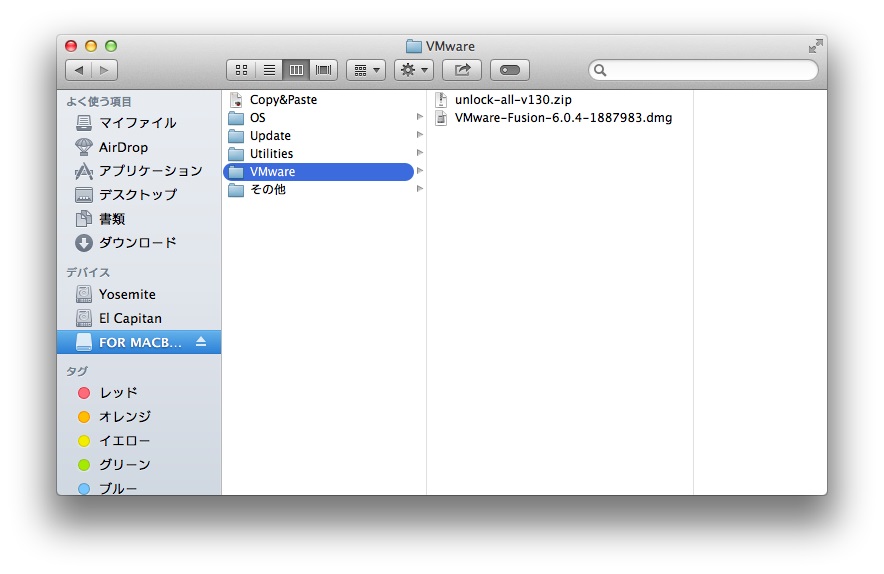Image resolution: width=884 pixels, height=574 pixels.
Task: Open AirDrop in the sidebar
Action: tap(139, 147)
